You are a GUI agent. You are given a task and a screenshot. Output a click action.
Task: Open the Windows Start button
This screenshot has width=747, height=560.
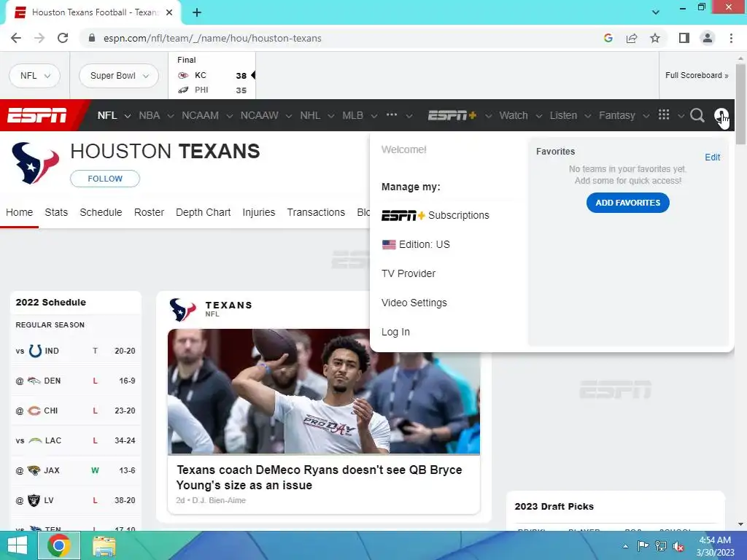(x=18, y=545)
